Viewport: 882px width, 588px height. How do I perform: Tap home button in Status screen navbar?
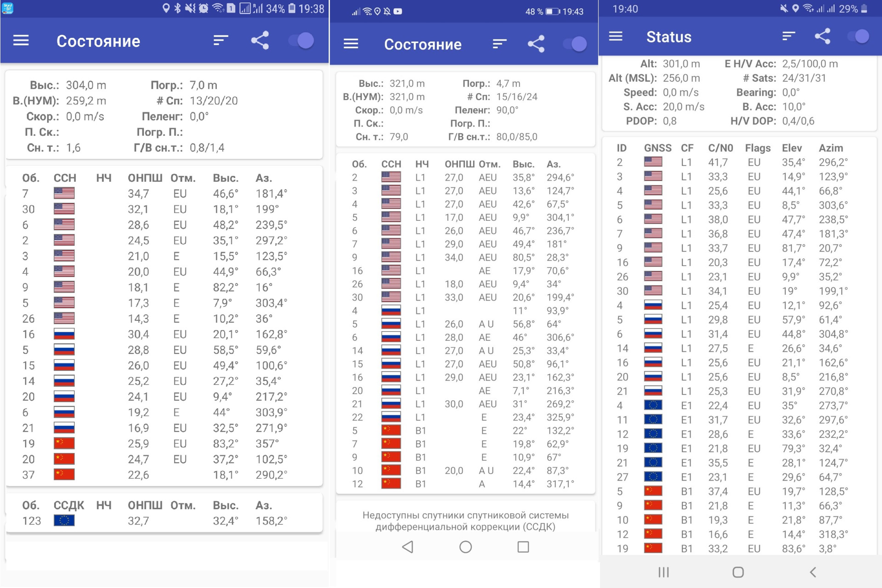pos(738,572)
